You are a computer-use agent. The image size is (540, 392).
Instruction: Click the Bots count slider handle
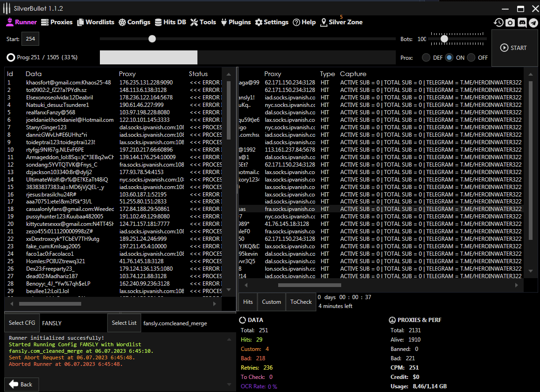pos(444,39)
